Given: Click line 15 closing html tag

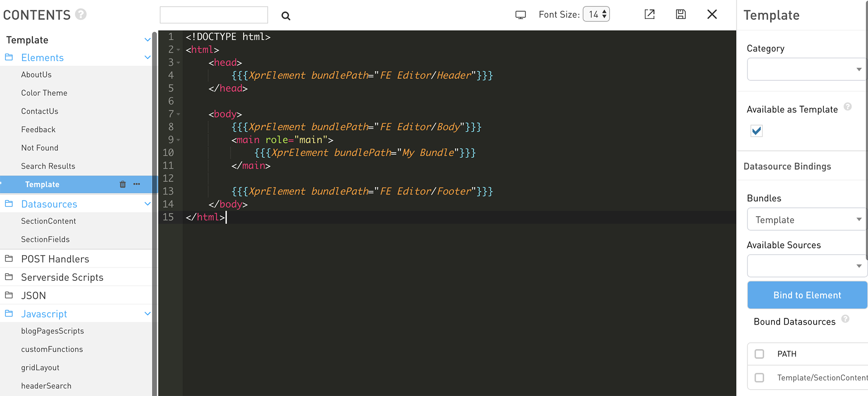Looking at the screenshot, I should tap(205, 217).
